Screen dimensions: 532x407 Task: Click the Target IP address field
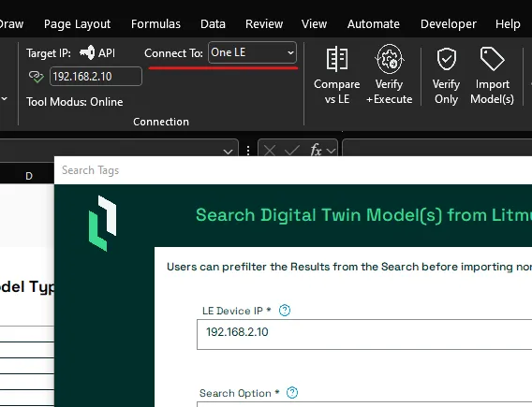coord(96,77)
